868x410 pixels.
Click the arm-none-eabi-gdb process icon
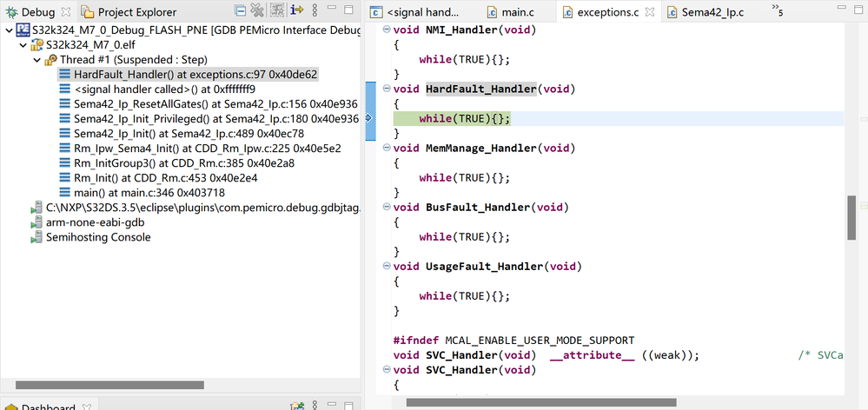pyautogui.click(x=37, y=222)
